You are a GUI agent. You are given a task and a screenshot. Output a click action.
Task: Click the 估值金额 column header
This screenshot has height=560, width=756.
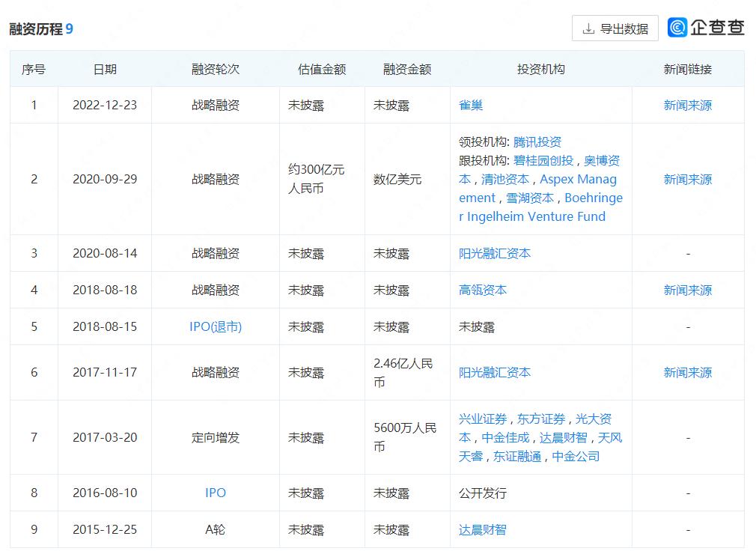(322, 69)
